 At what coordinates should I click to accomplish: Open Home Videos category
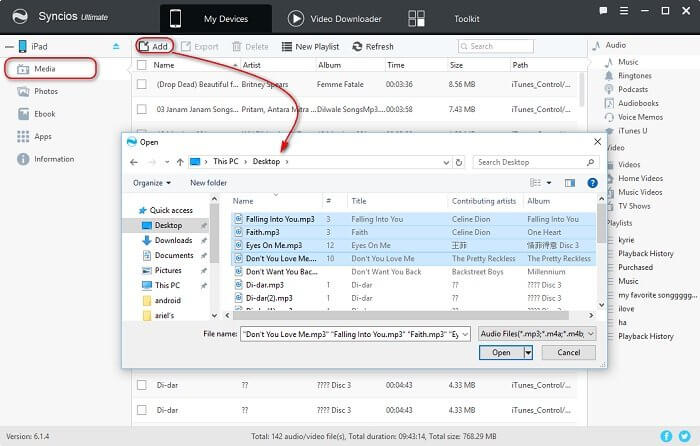coord(640,178)
